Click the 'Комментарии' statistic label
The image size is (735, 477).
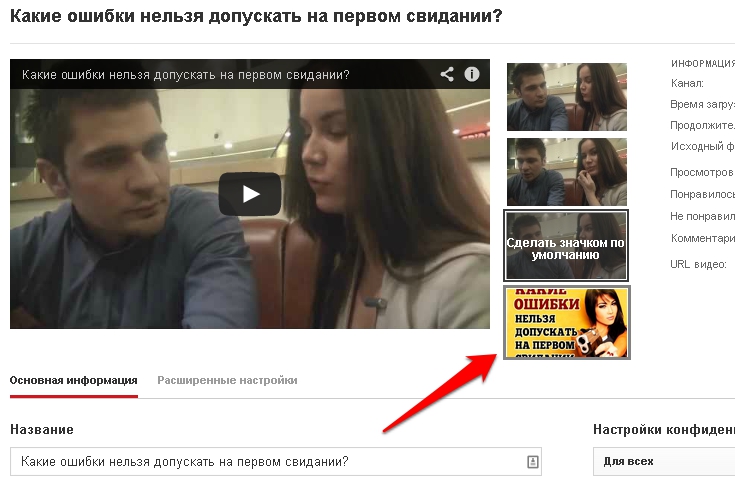(x=702, y=238)
